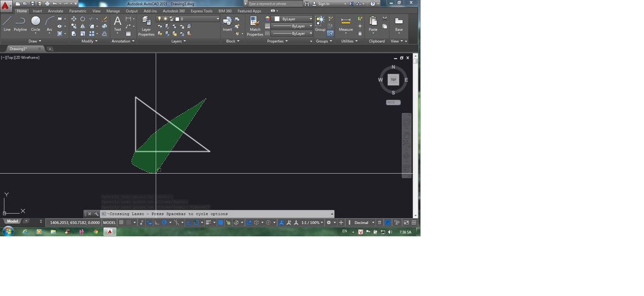
Task: Expand the Draw panel
Action: pos(35,41)
